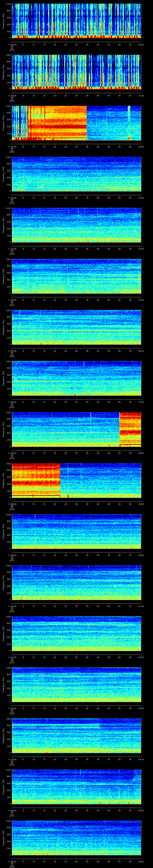Image resolution: width=153 pixels, height=868 pixels.
Task: Click the 11:33:00 start time label
Action: (12, 248)
